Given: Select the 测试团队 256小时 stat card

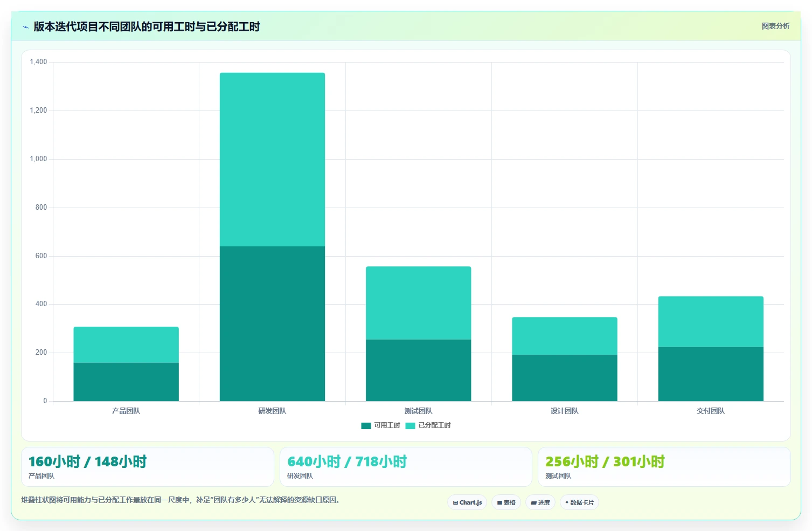Looking at the screenshot, I should pos(664,467).
